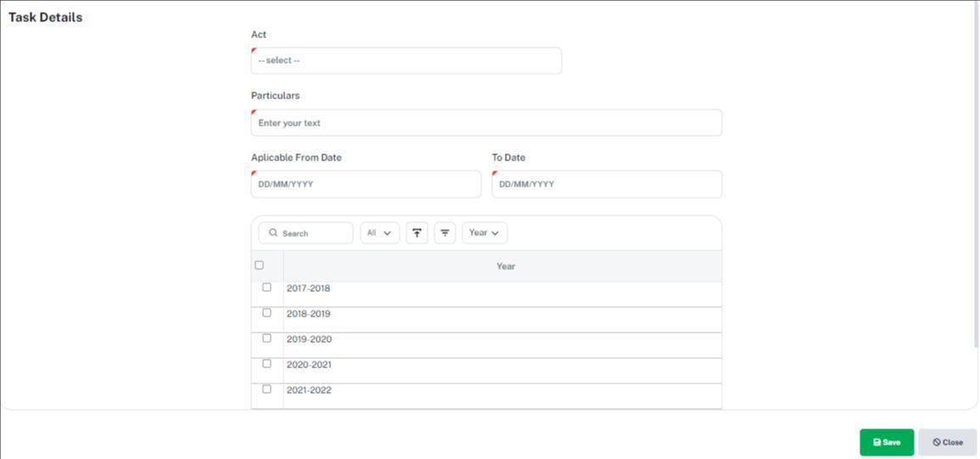Click the Aplicable From Date field
980x459 pixels.
coord(366,184)
